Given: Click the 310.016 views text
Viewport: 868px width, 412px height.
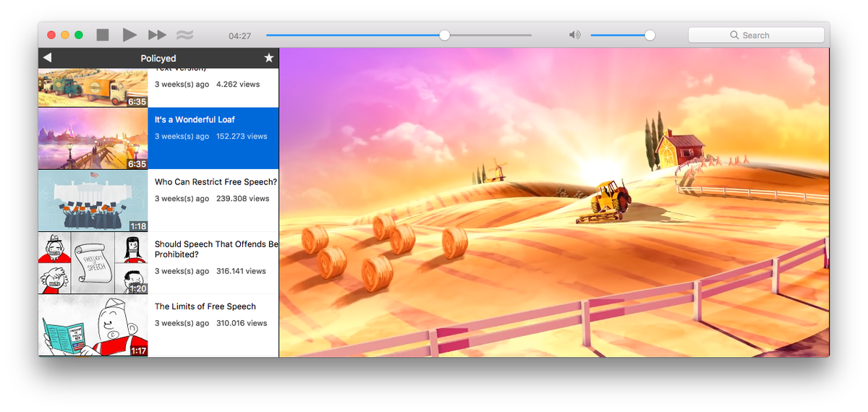Looking at the screenshot, I should [x=242, y=323].
